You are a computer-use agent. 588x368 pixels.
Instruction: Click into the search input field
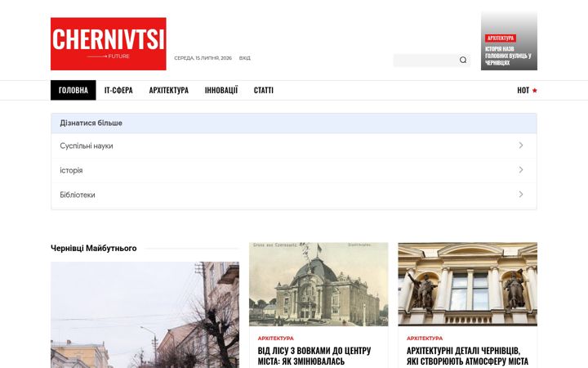pyautogui.click(x=425, y=60)
